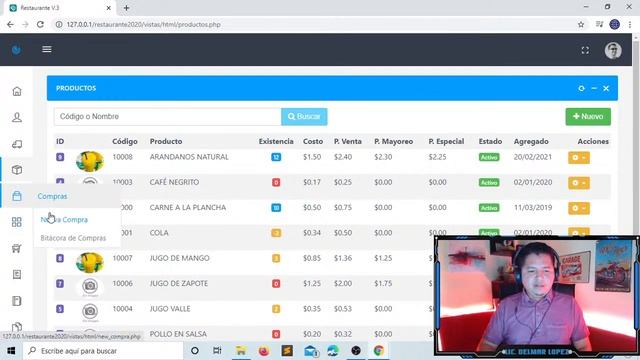Image resolution: width=640 pixels, height=360 pixels.
Task: Click the list document sidebar icon
Action: click(x=17, y=274)
